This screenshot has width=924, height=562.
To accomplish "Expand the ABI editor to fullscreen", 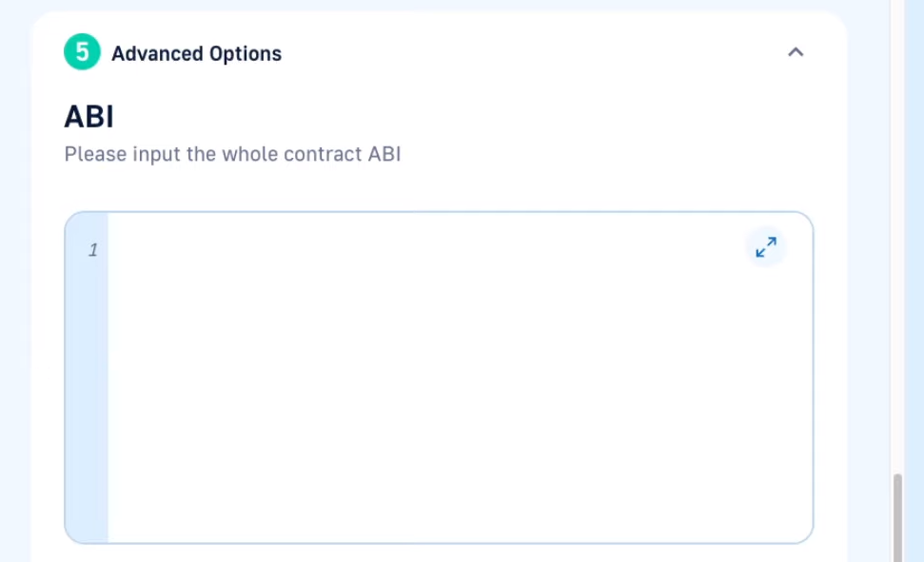I will [765, 247].
